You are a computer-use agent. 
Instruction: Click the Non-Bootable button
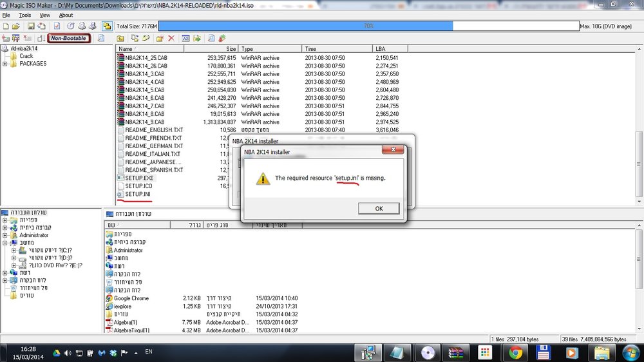click(69, 38)
